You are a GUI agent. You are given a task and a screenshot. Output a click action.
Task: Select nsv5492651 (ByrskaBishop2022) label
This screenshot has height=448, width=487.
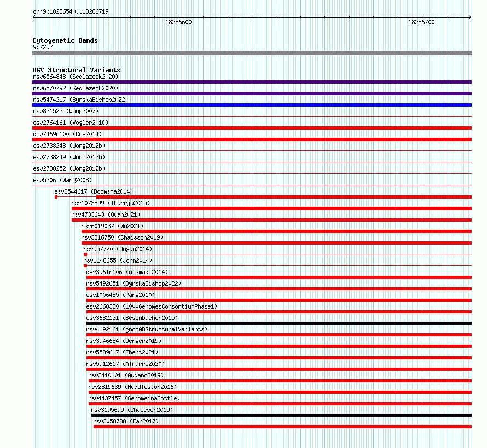pos(134,283)
